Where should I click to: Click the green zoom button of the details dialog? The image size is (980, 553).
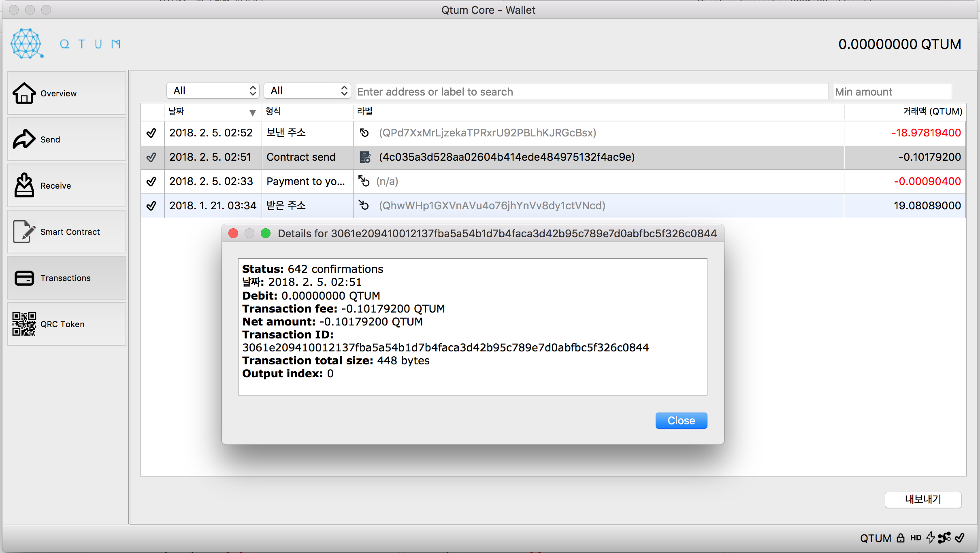tap(266, 233)
